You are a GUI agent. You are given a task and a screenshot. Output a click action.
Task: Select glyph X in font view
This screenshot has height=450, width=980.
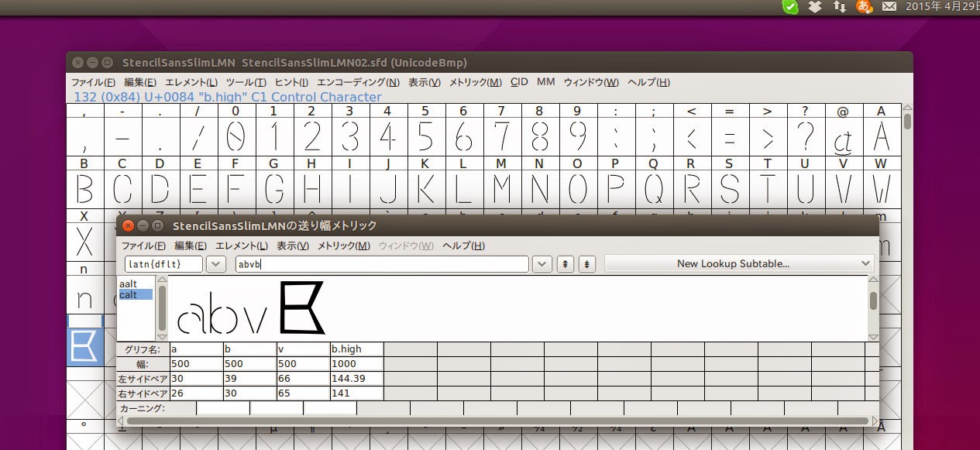pos(84,242)
